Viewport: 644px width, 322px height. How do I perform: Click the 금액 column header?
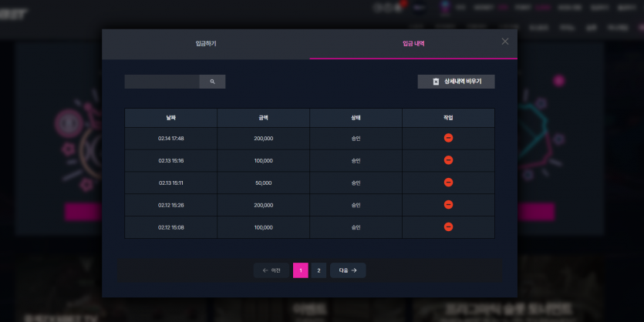coord(263,118)
